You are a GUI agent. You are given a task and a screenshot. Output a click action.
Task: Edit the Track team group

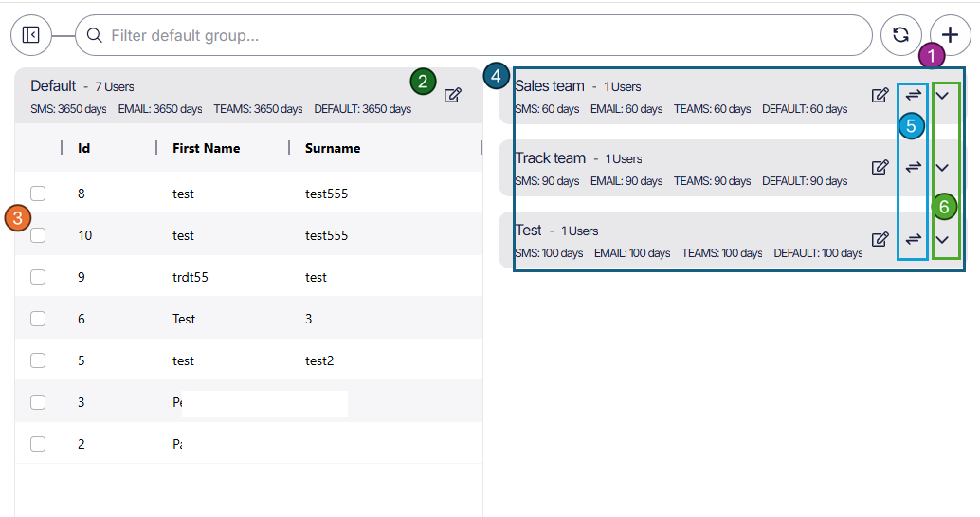coord(880,167)
